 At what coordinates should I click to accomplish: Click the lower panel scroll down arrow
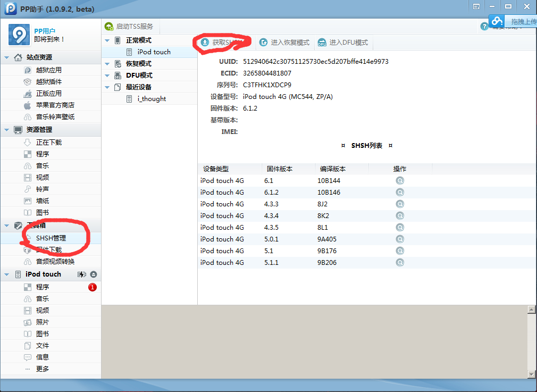531,374
